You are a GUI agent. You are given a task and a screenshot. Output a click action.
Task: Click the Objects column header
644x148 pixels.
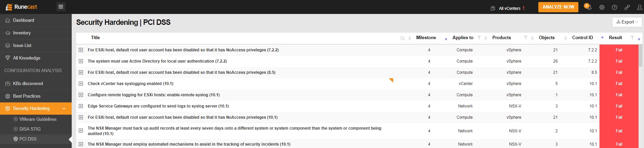pyautogui.click(x=546, y=38)
